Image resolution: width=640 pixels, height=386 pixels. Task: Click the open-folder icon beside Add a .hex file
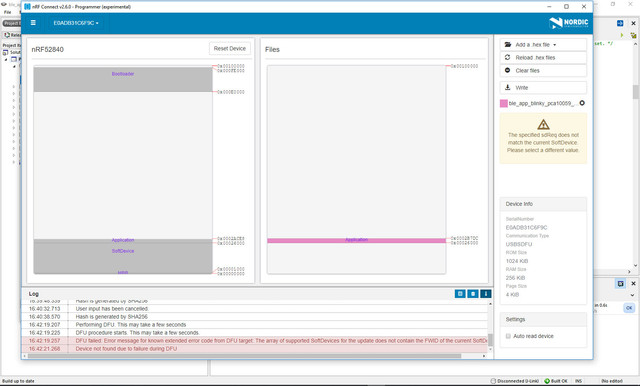click(508, 44)
